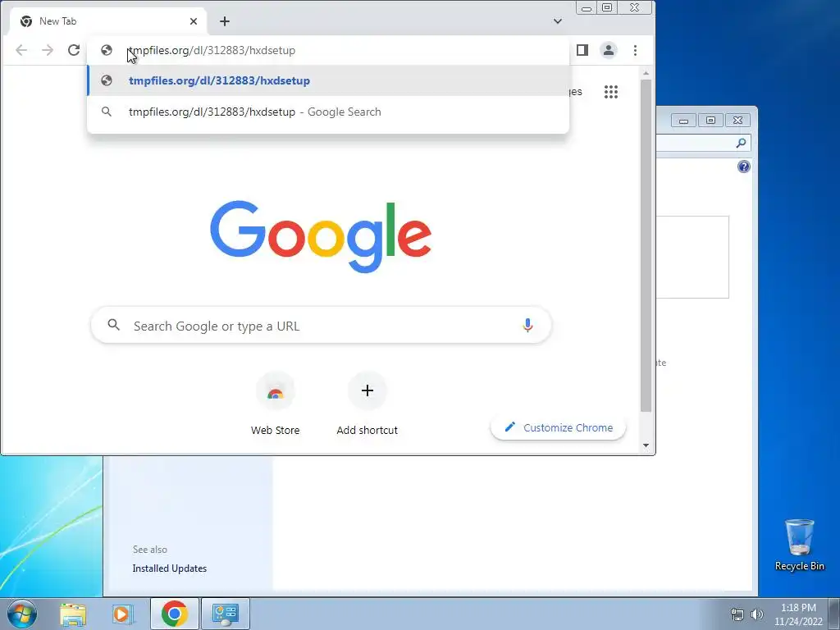Viewport: 840px width, 630px height.
Task: Open the tab search chevron dropdown
Action: (558, 21)
